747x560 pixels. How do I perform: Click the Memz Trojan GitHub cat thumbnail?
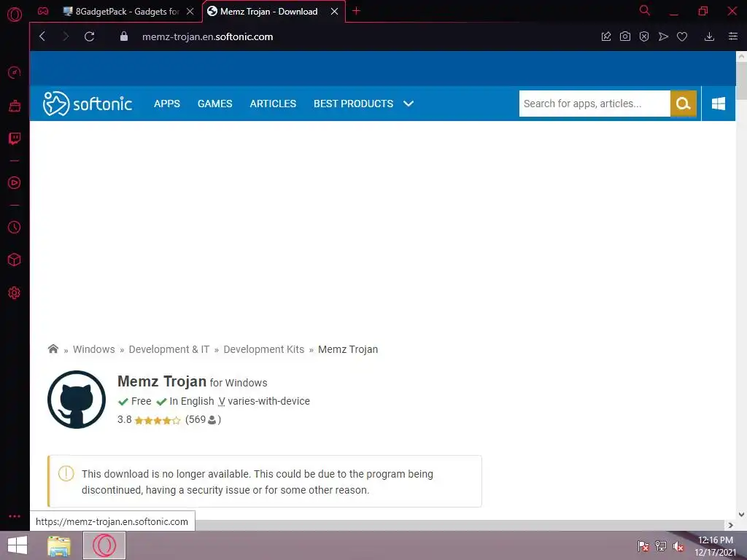tap(76, 400)
